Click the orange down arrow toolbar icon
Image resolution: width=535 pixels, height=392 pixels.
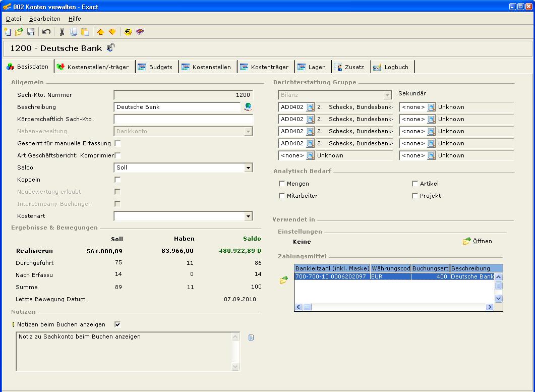click(112, 32)
